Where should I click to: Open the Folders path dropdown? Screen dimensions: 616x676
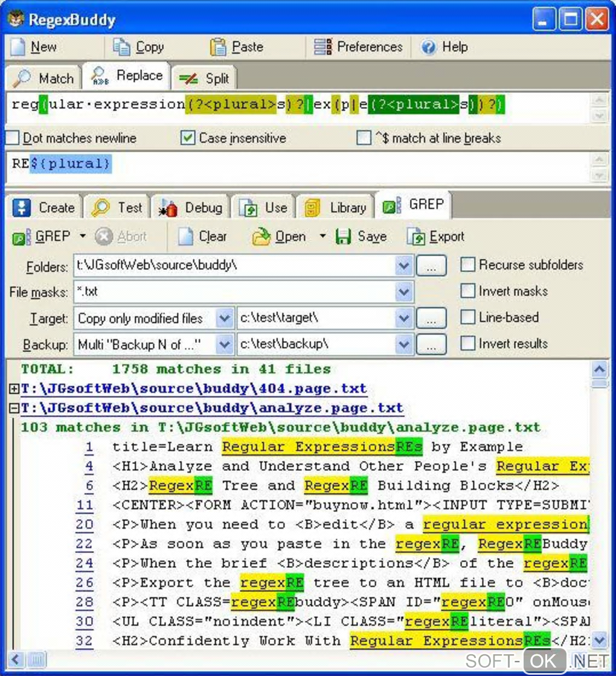click(x=404, y=266)
